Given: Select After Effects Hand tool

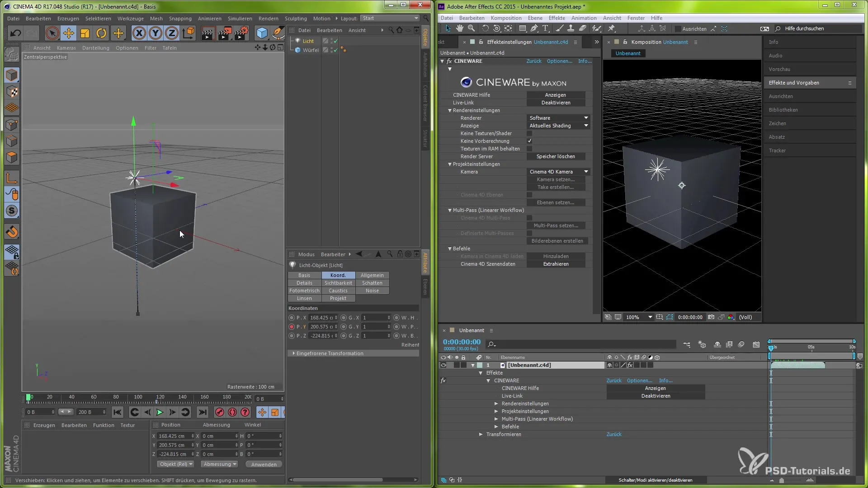Looking at the screenshot, I should [460, 28].
